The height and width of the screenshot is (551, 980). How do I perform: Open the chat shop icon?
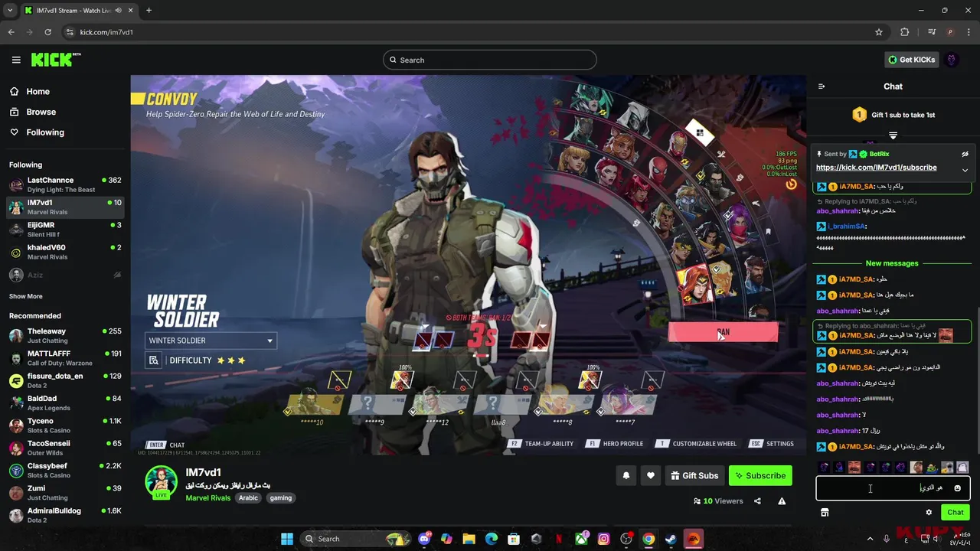[825, 512]
